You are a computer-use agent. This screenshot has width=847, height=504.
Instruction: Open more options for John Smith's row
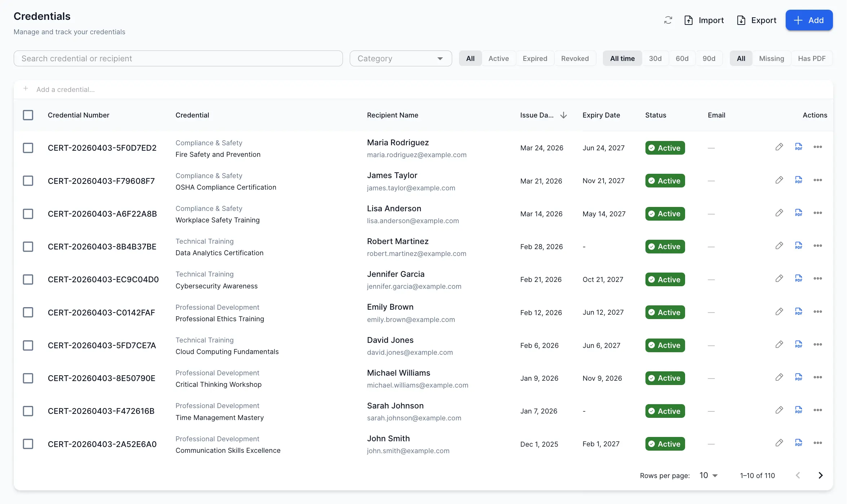point(818,443)
